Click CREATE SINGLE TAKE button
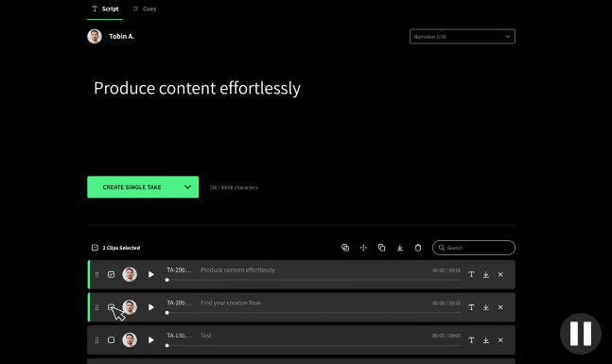Viewport: 612px width, 364px height. click(x=131, y=187)
